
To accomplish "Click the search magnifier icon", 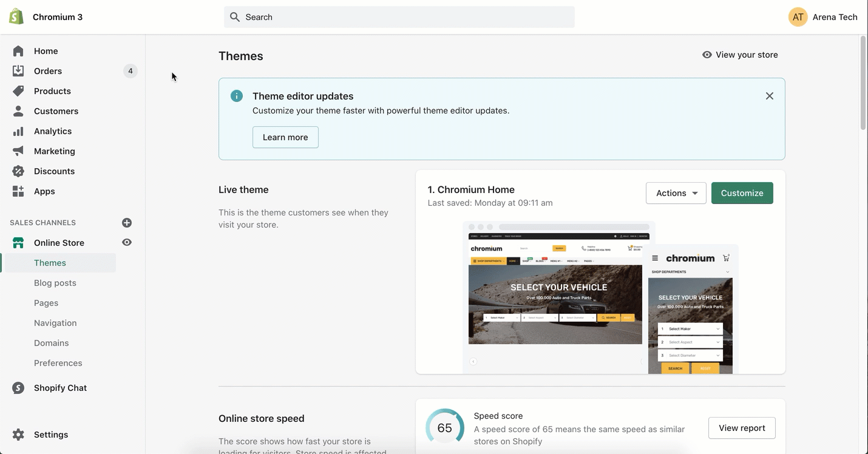I will pyautogui.click(x=235, y=17).
